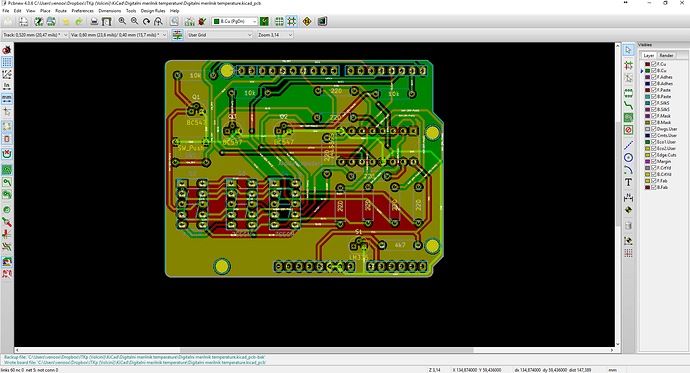
Task: Select the Add Keepout Area tool
Action: (628, 130)
